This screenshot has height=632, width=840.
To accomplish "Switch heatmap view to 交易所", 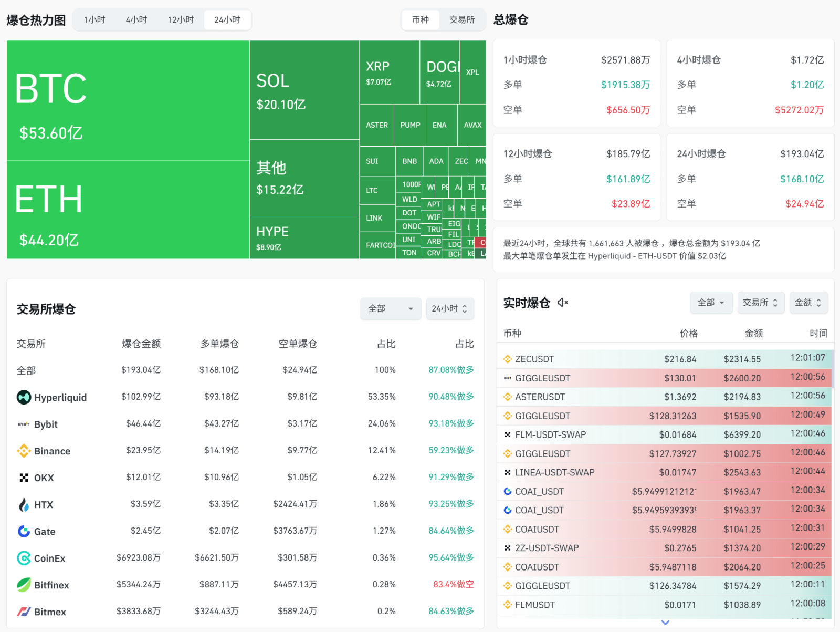I will [461, 20].
